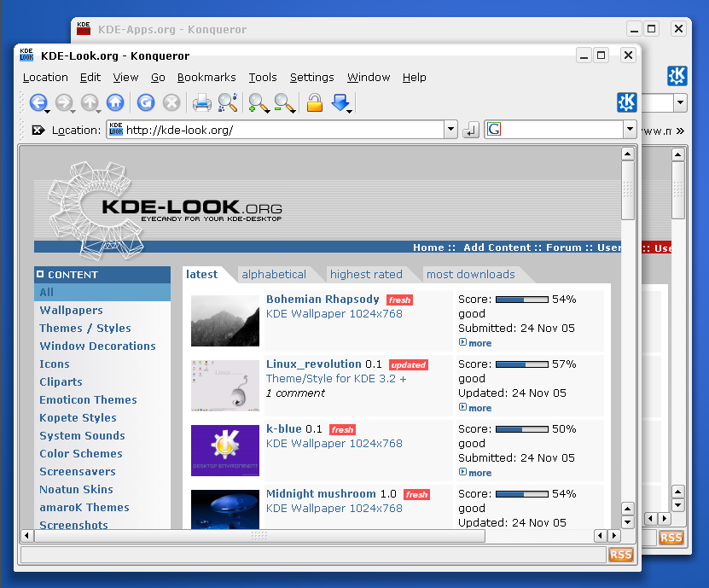The image size is (709, 588).
Task: Click the Linux_revolution screenshot thumbnail
Action: (224, 386)
